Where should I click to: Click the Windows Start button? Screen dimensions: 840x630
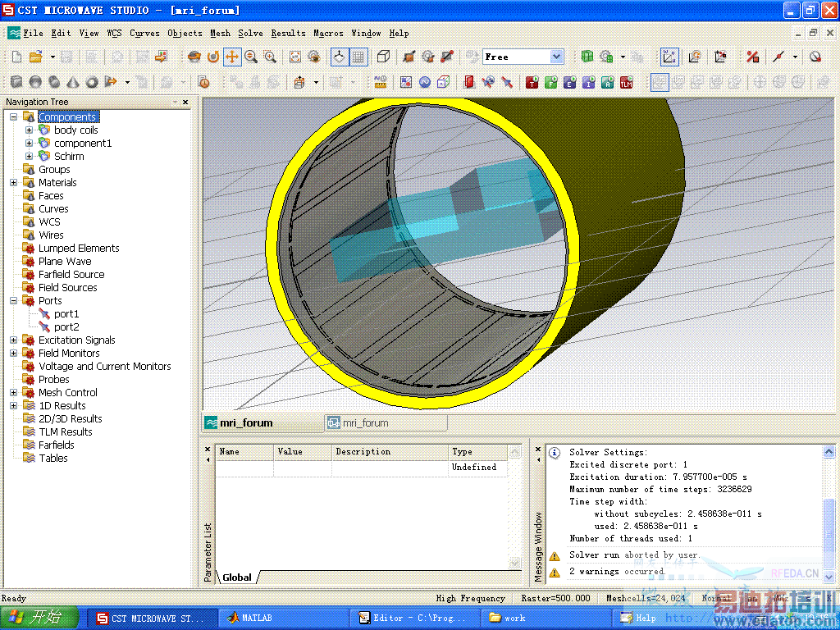(39, 618)
